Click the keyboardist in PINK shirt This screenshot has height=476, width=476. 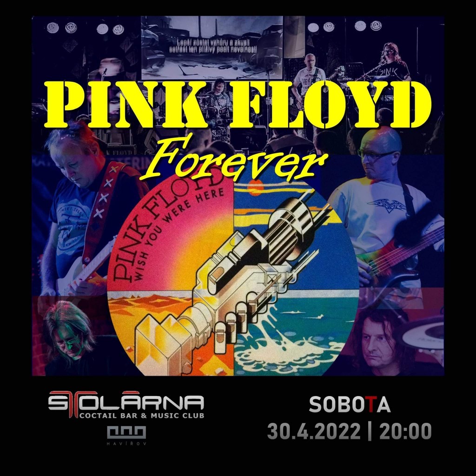tap(391, 62)
